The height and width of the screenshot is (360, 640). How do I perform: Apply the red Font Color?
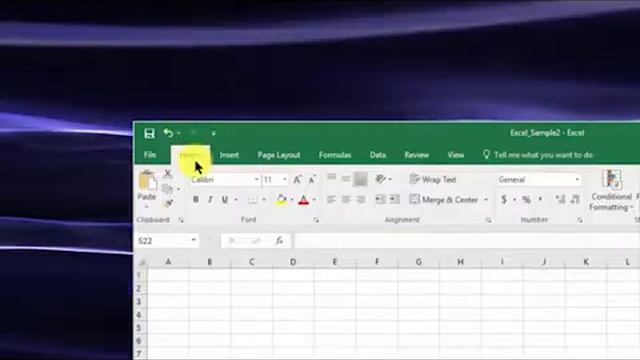point(303,200)
